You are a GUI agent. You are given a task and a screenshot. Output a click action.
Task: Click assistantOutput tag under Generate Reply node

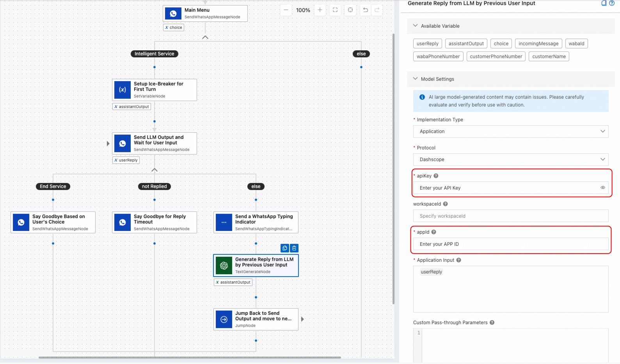tap(233, 282)
